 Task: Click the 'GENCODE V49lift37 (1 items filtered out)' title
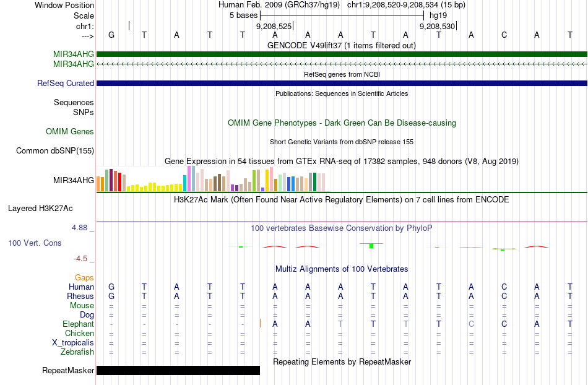pyautogui.click(x=341, y=46)
